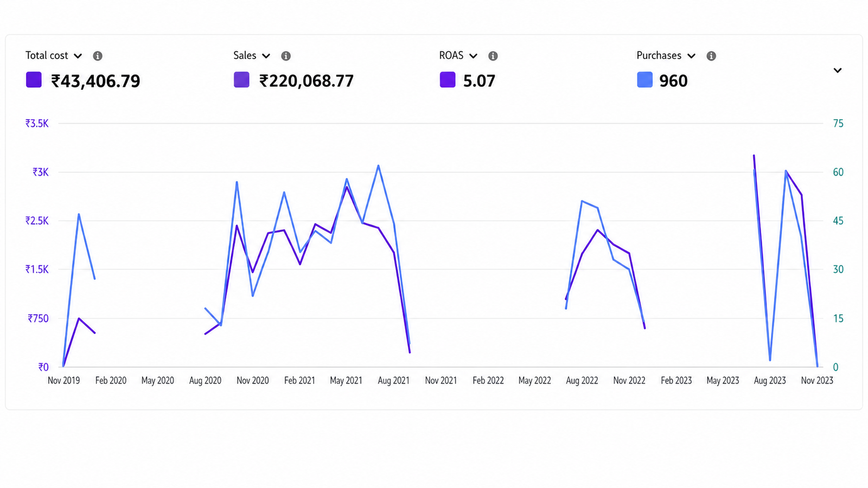Screen dimensions: 868x488
Task: Click info icon next to Purchases
Action: click(711, 56)
